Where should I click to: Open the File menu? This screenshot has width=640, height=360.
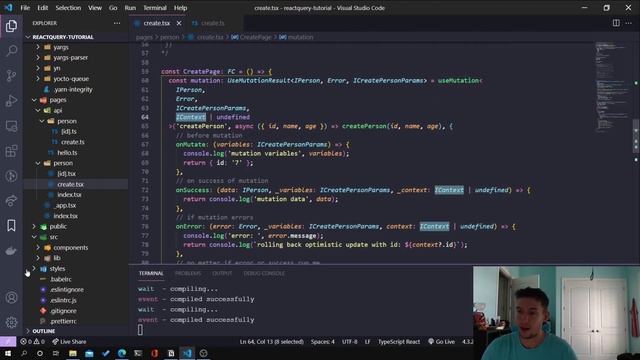click(25, 8)
